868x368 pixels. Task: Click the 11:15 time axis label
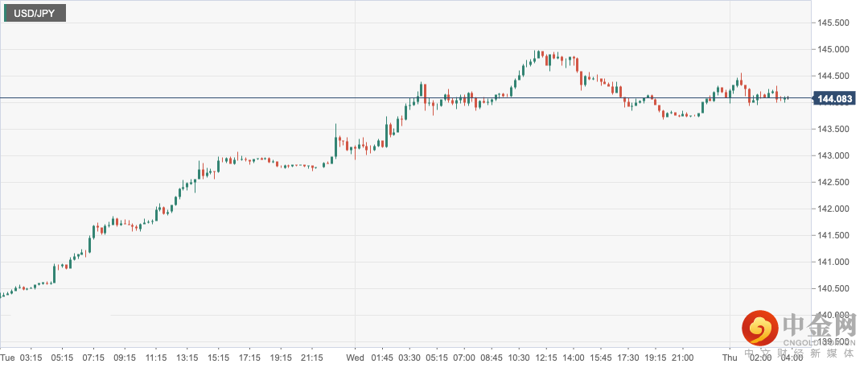click(155, 358)
